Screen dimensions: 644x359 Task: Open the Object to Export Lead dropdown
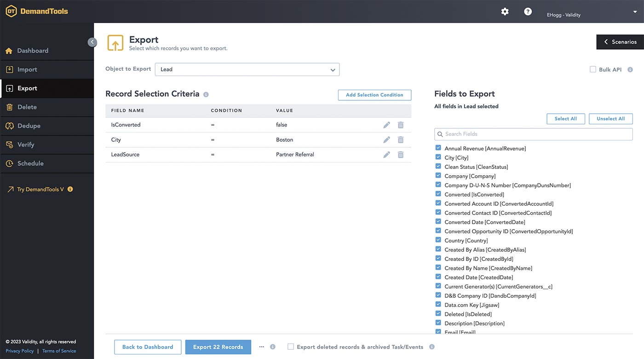(247, 69)
